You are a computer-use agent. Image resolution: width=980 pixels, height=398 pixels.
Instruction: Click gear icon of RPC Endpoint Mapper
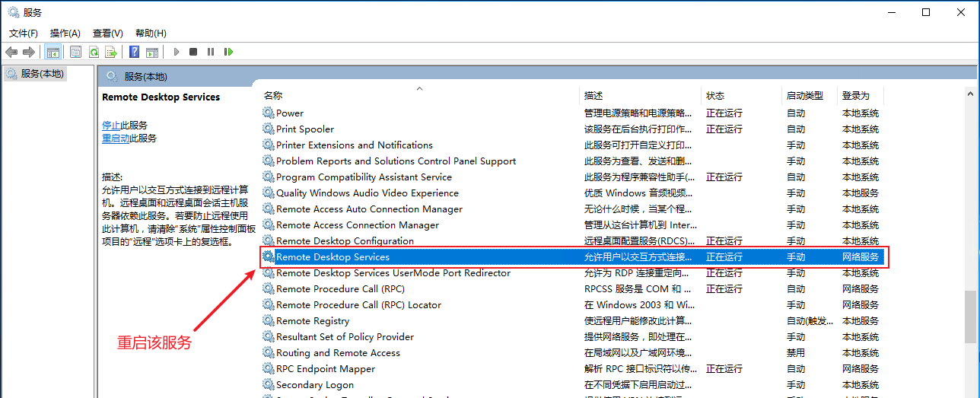click(268, 368)
